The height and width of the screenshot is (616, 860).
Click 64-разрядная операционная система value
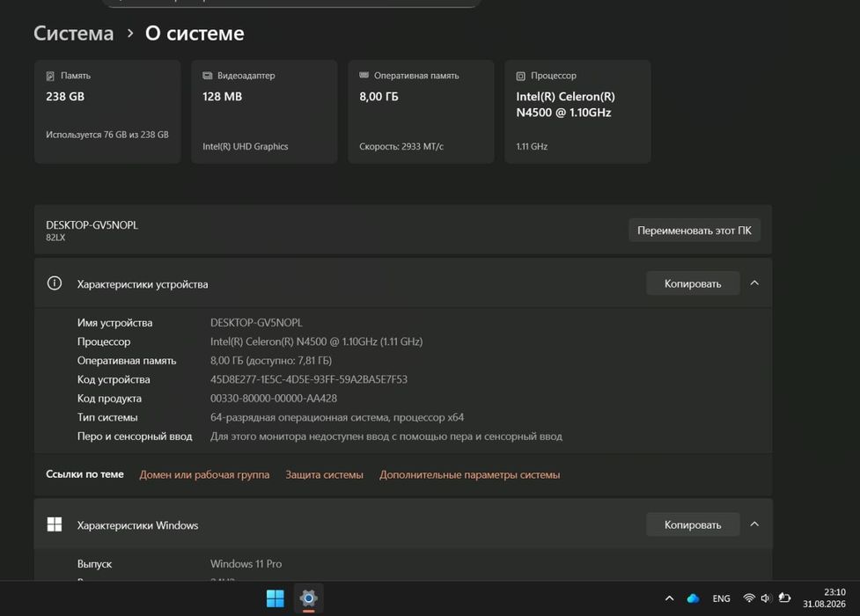[x=337, y=417]
